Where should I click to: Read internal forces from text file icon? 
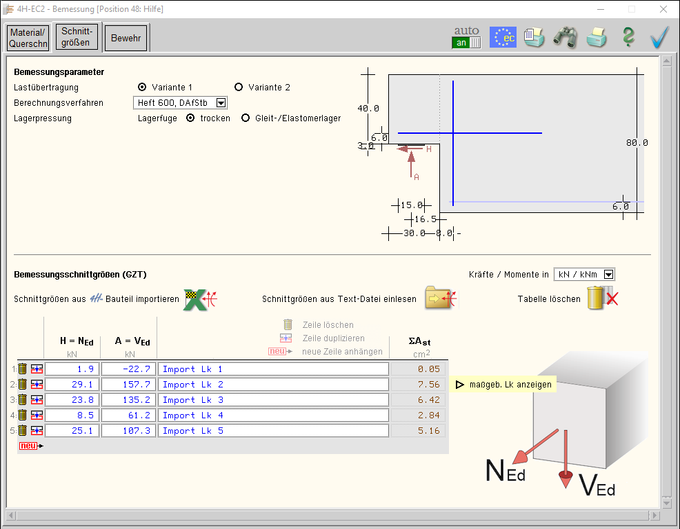tap(439, 298)
